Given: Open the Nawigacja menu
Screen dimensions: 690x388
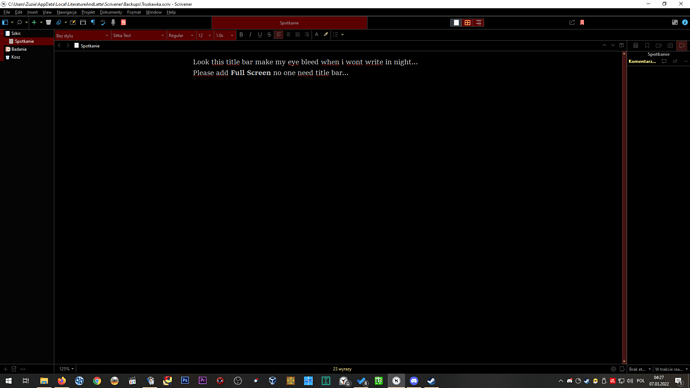Looking at the screenshot, I should tap(66, 12).
